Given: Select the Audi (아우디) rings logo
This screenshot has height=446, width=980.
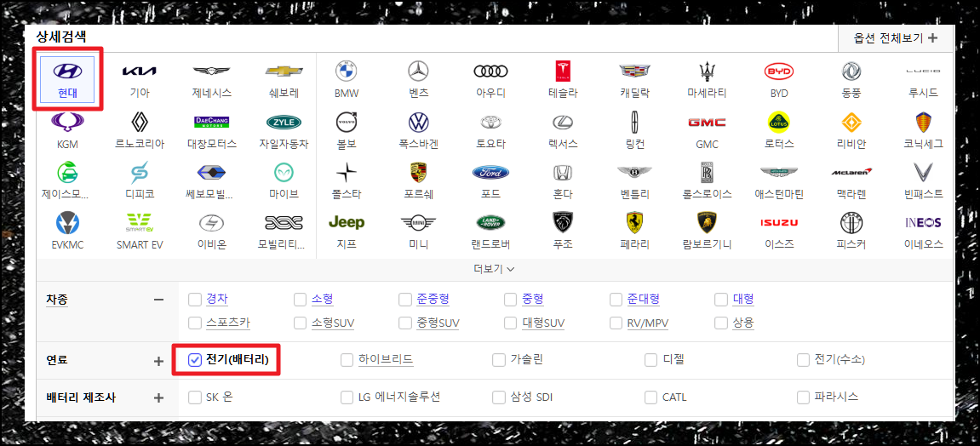Looking at the screenshot, I should coord(490,71).
